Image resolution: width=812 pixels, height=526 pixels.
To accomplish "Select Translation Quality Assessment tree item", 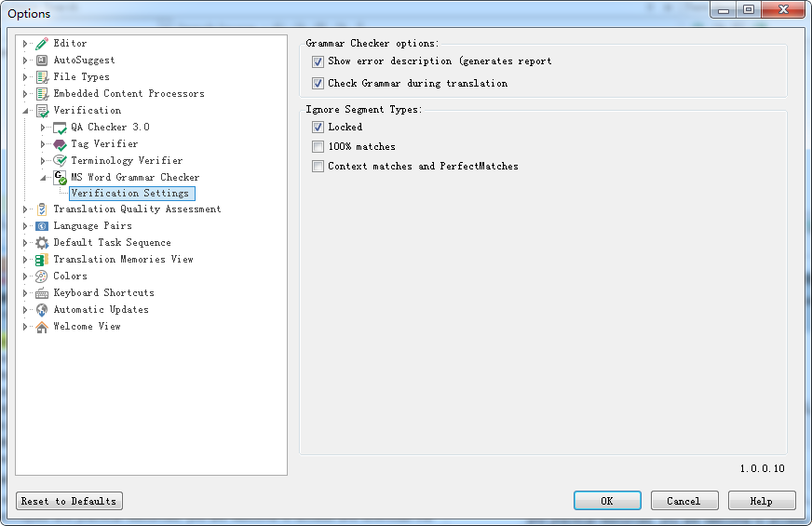I will click(x=137, y=209).
